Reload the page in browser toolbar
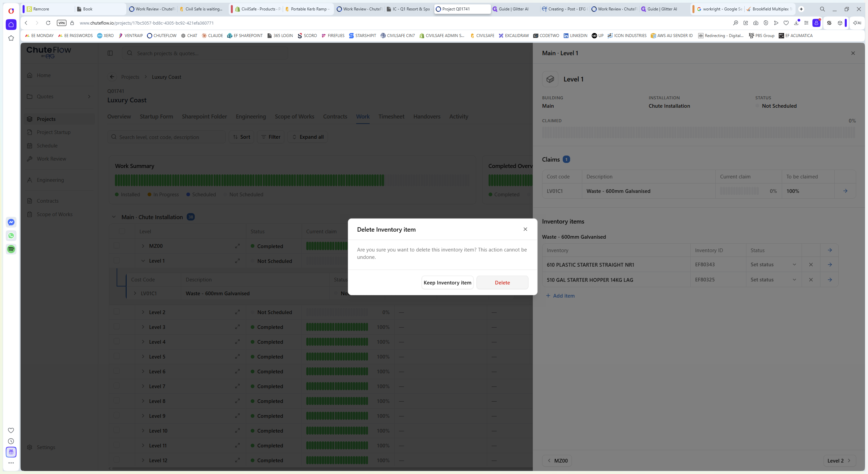 tap(48, 23)
